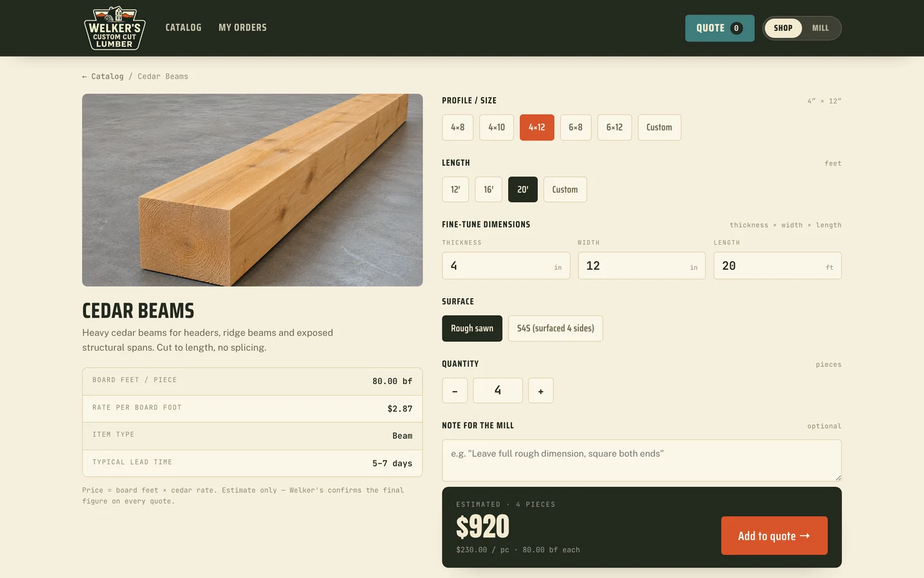Follow the Catalog breadcrumb link
Screen dimensions: 924x578
point(103,76)
